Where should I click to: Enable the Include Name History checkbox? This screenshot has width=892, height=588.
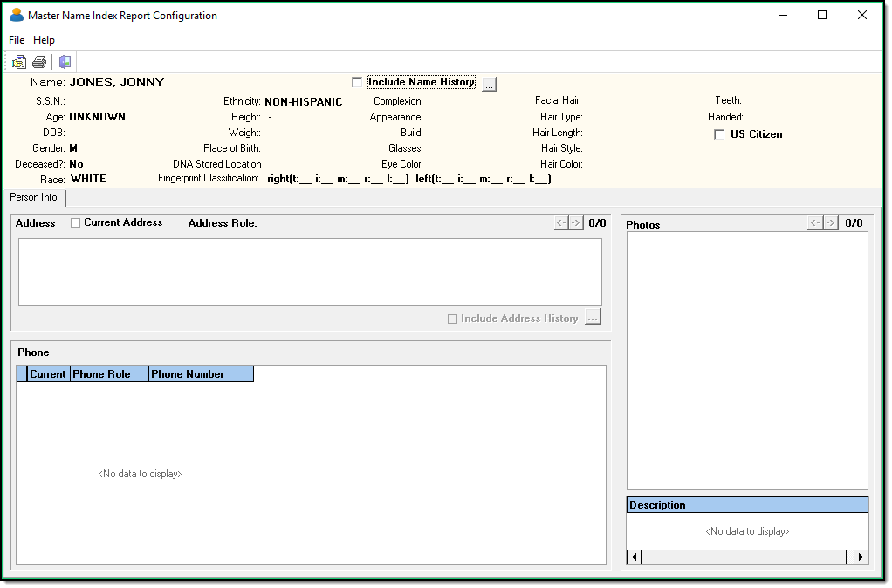click(x=357, y=82)
